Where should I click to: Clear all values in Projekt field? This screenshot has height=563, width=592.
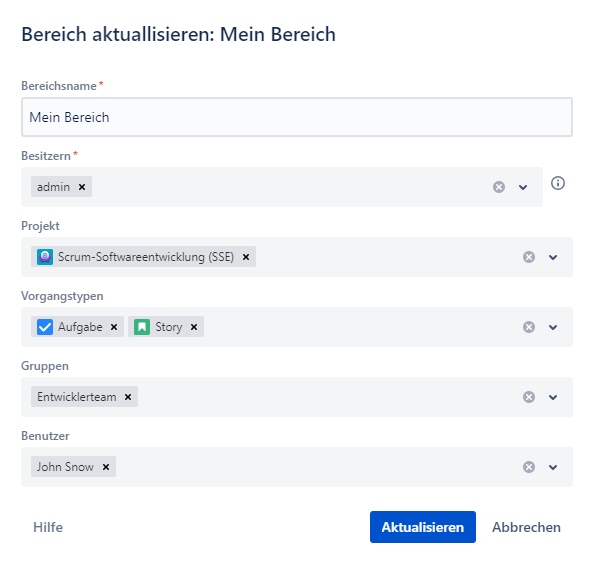pyautogui.click(x=529, y=257)
